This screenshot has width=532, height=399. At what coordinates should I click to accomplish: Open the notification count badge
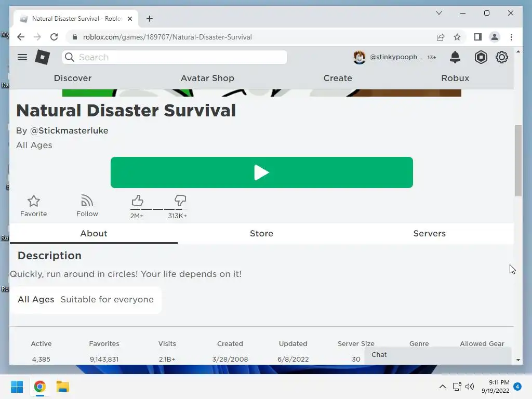pos(517,387)
